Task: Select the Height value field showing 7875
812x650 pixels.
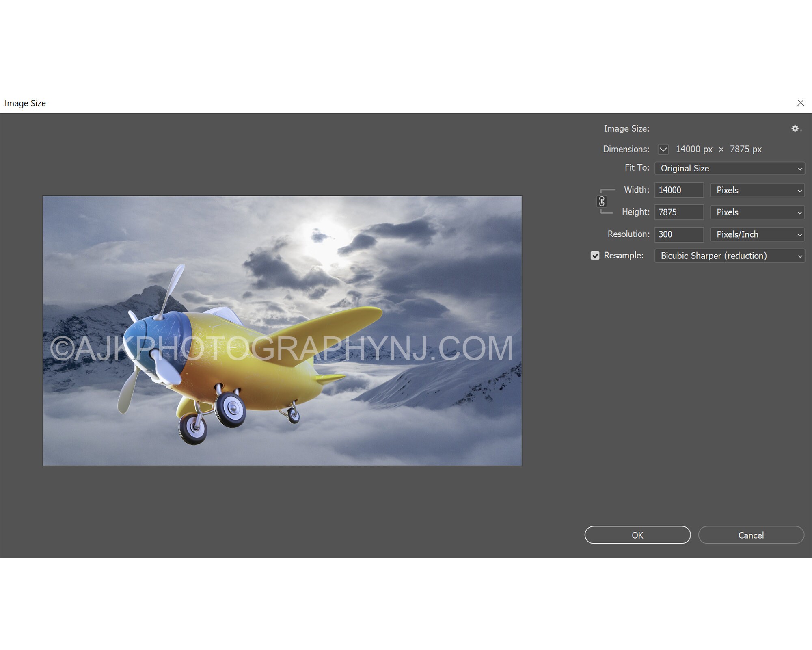Action: click(x=679, y=212)
